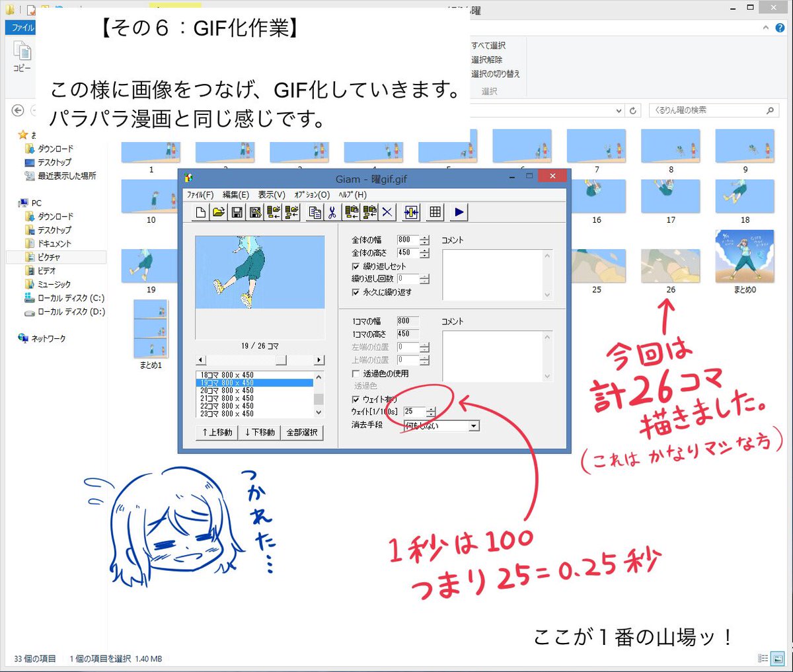Switch Explorer to large icons view in status bar

pos(778,659)
